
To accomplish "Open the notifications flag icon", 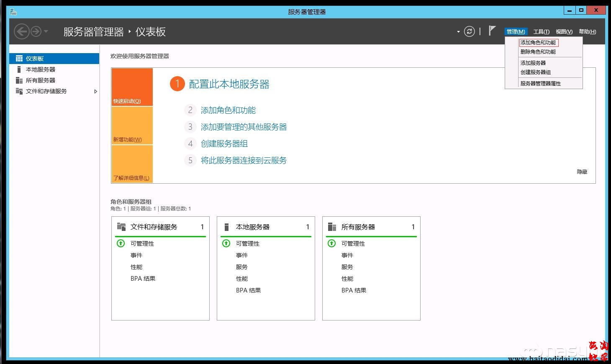I will [492, 31].
